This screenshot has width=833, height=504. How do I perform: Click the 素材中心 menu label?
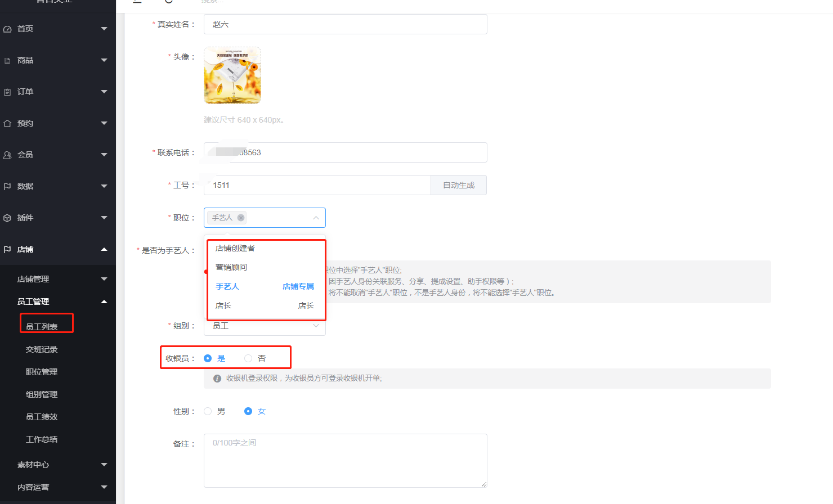tap(33, 465)
